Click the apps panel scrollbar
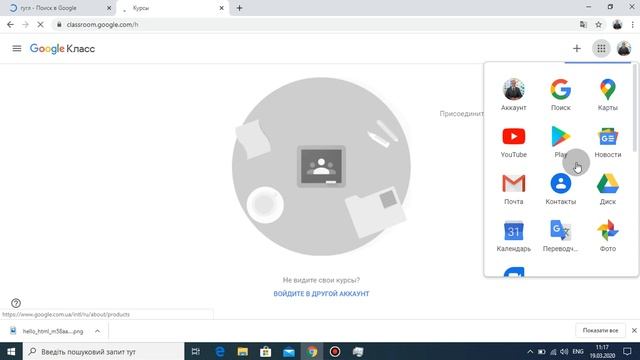Image resolution: width=640 pixels, height=360 pixels. pyautogui.click(x=634, y=107)
